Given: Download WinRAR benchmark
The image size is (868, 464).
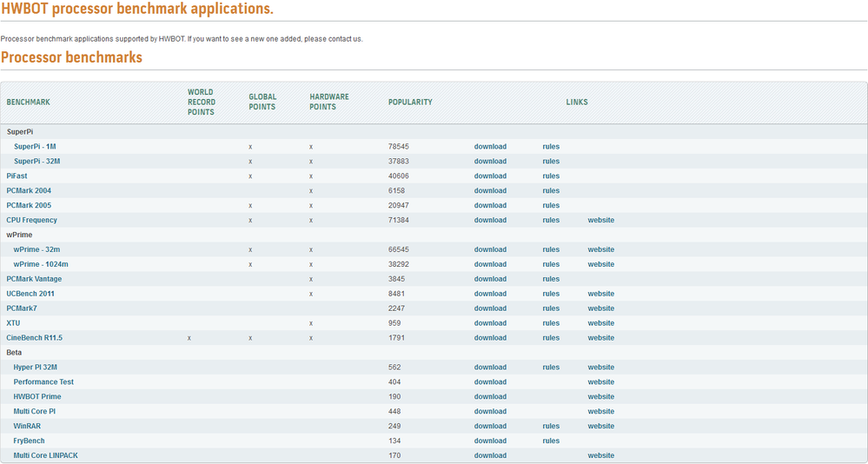Looking at the screenshot, I should (x=490, y=426).
